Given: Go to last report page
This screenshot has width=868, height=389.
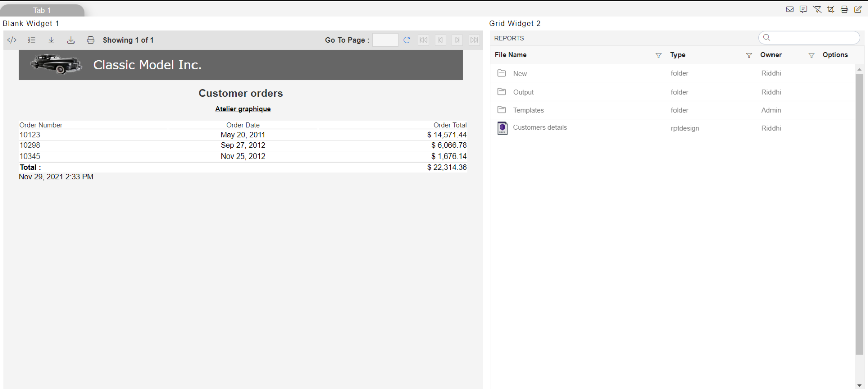Looking at the screenshot, I should [x=474, y=40].
